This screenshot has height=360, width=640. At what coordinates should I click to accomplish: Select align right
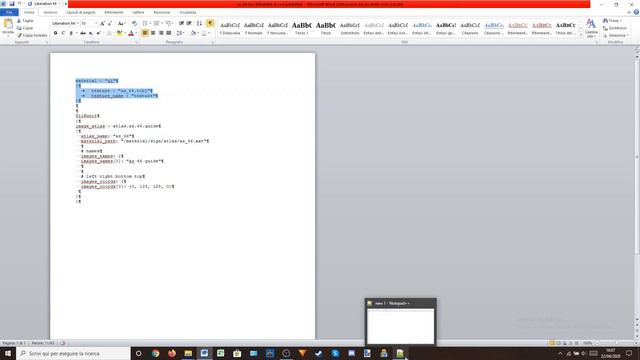click(161, 33)
